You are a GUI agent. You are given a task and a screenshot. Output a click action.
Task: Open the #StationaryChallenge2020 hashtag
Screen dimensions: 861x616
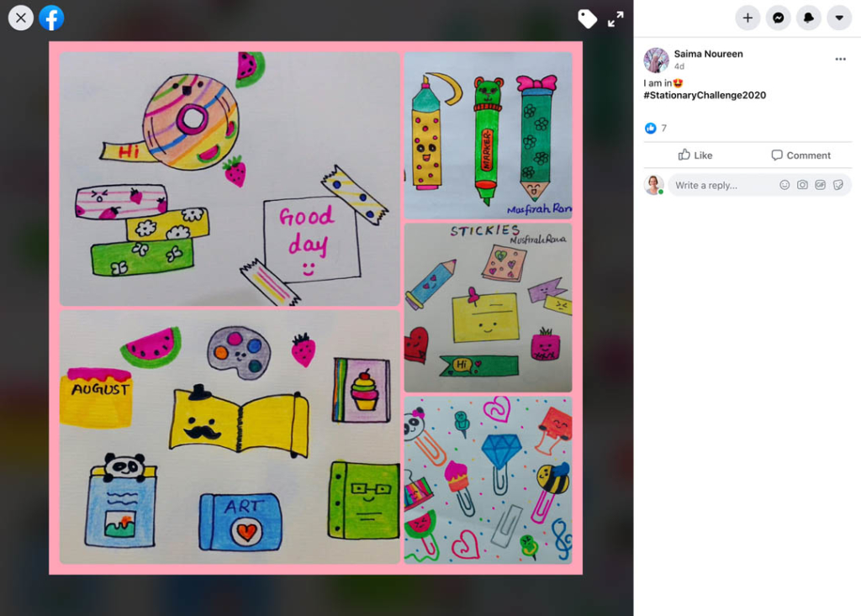coord(705,95)
